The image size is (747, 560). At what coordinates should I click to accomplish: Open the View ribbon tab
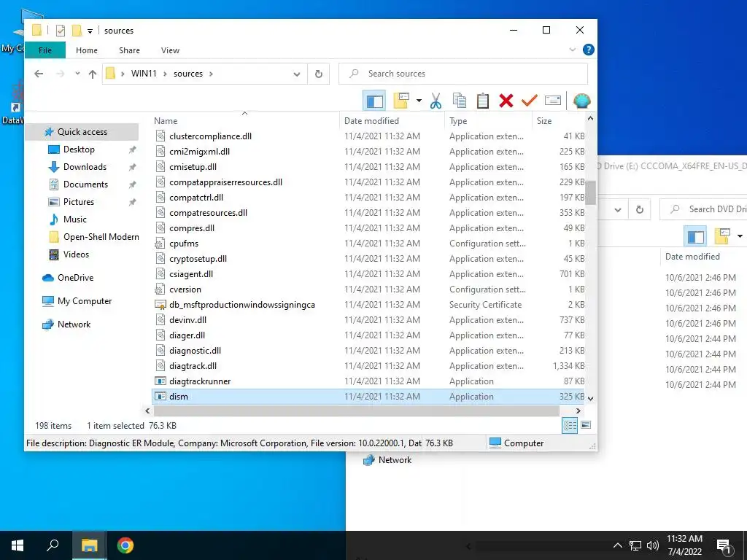click(x=170, y=50)
